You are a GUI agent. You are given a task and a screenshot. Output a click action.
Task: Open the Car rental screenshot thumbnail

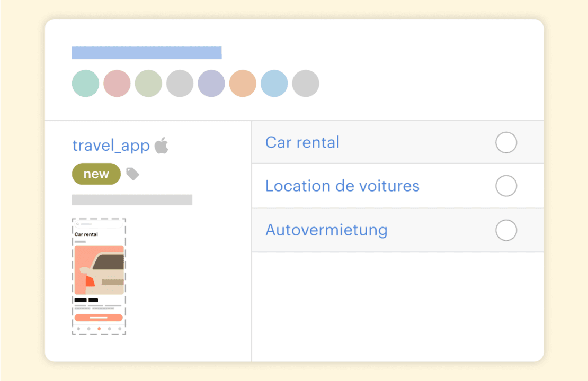[99, 276]
